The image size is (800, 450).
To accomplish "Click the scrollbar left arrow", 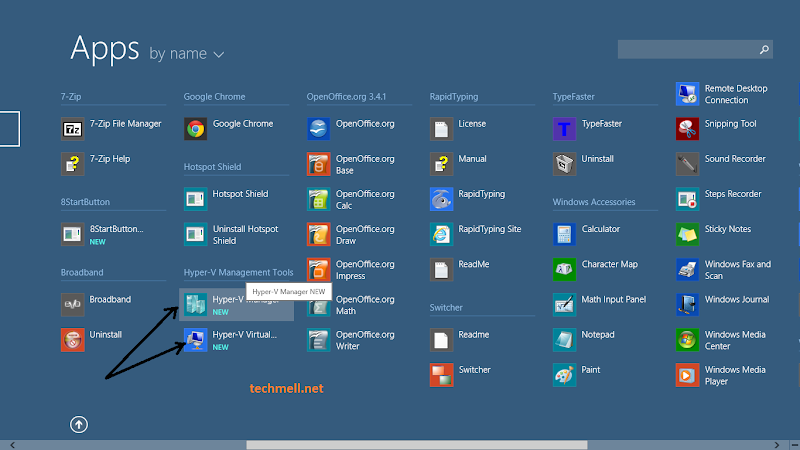I will 12,445.
